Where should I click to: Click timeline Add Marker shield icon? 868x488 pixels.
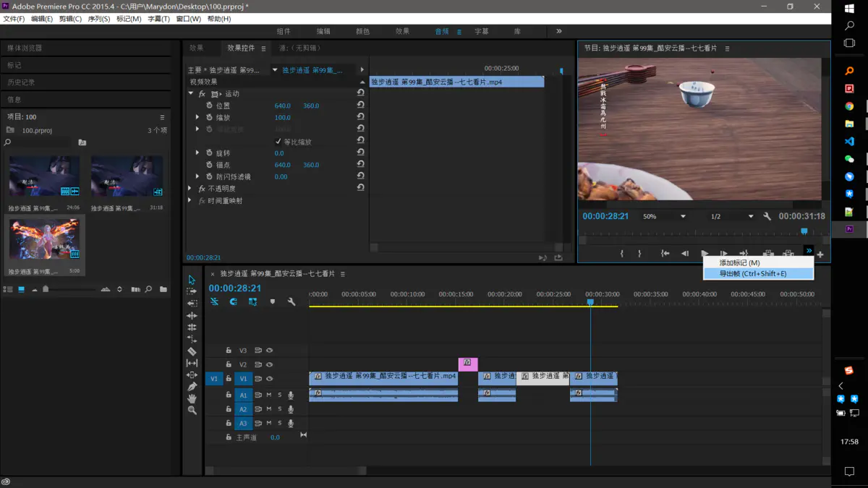coord(272,301)
